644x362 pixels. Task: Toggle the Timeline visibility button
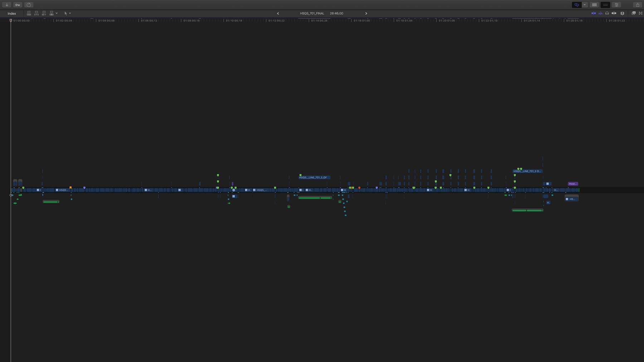[605, 5]
